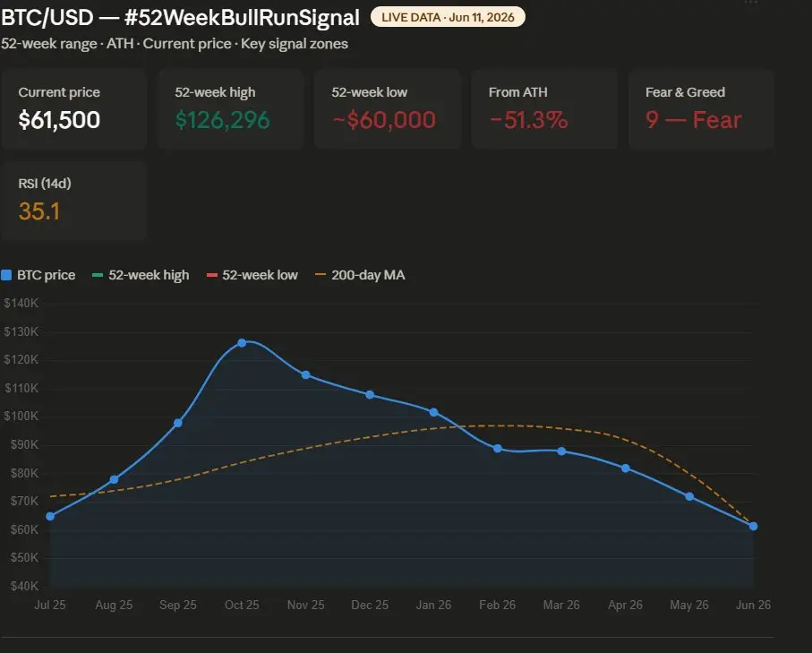
Task: Click the orange 200-day MA legend swatch
Action: point(321,274)
